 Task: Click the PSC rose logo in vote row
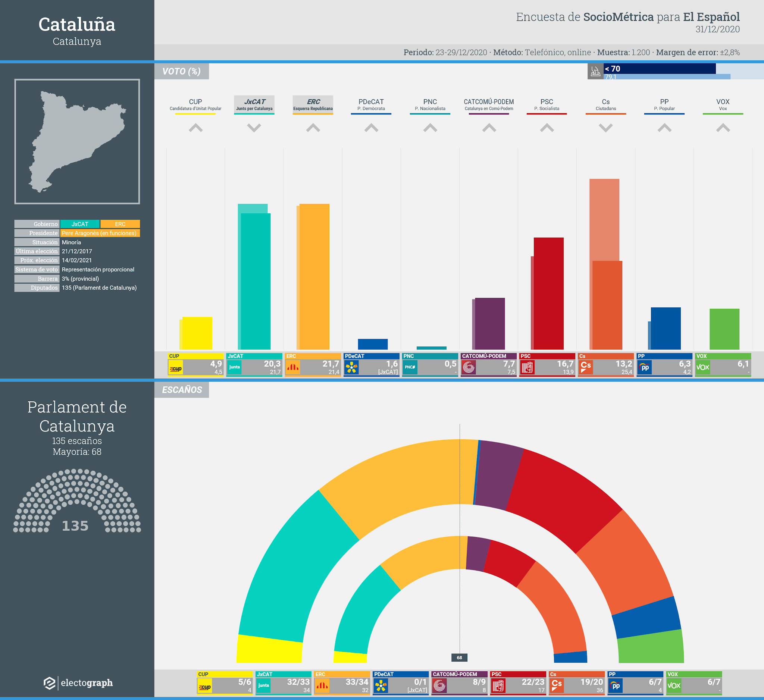pyautogui.click(x=527, y=367)
